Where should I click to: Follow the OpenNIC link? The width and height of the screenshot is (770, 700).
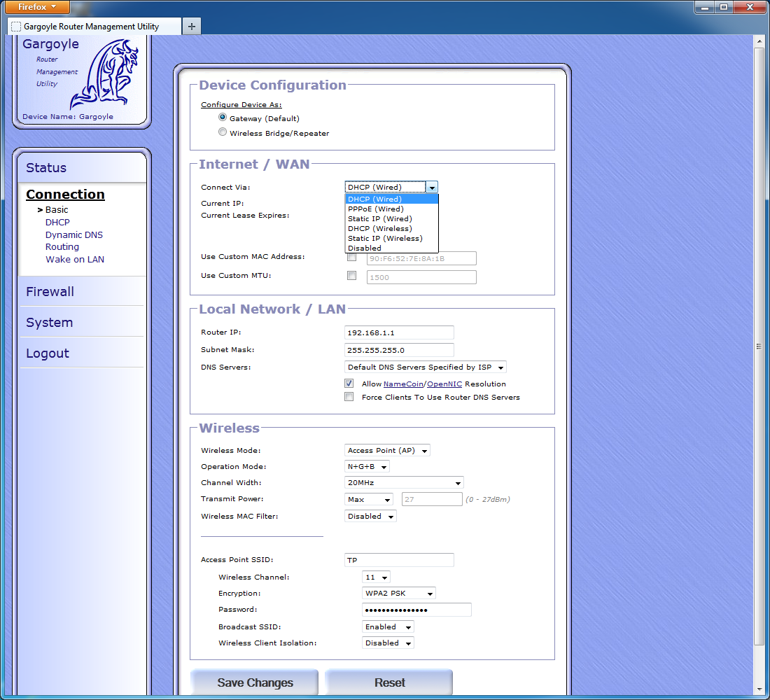tap(444, 384)
